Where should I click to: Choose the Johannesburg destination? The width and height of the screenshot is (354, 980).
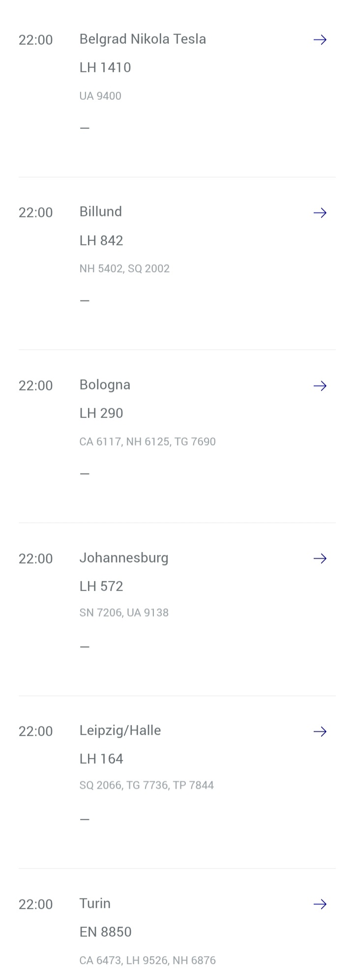[x=124, y=558]
